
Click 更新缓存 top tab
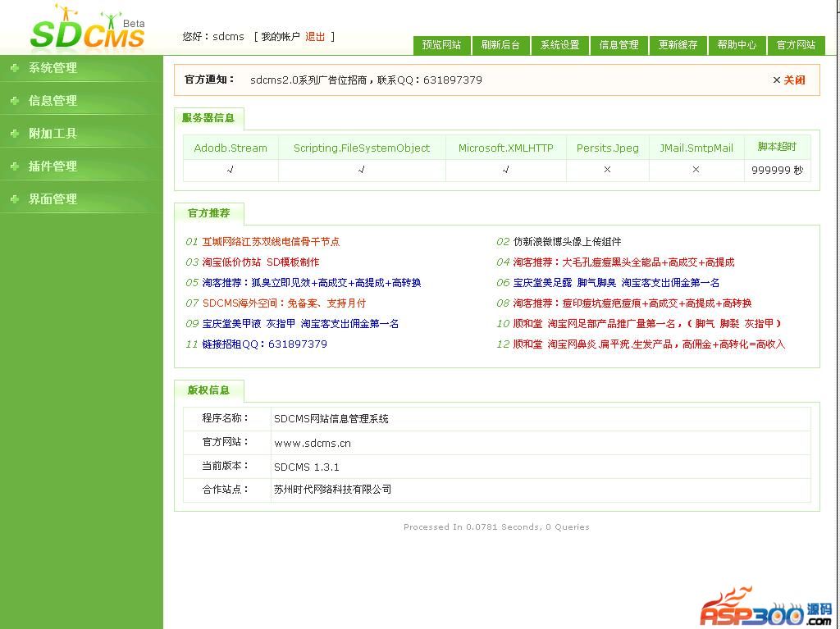point(678,45)
